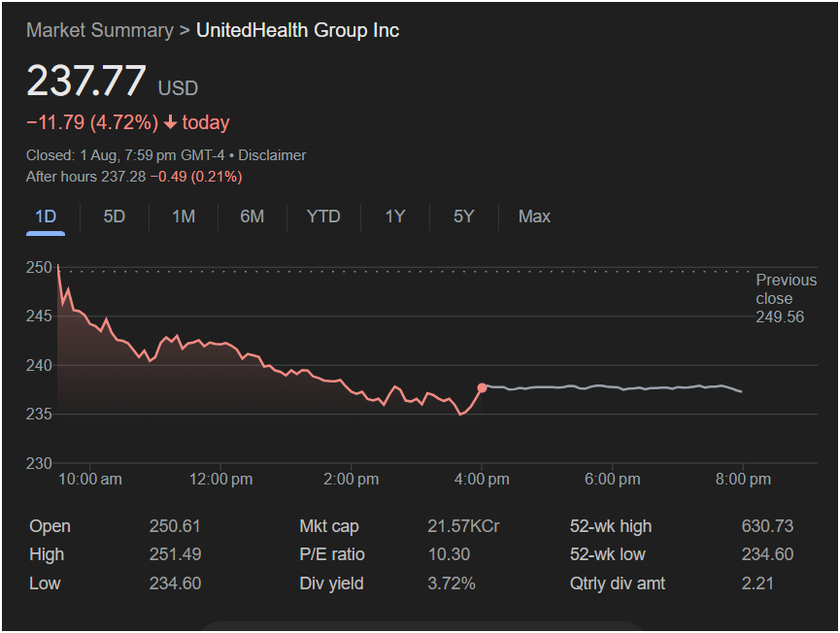This screenshot has width=840, height=633.
Task: Click the Closed: 1 Aug, 7:59 pm timestamp
Action: click(x=125, y=155)
